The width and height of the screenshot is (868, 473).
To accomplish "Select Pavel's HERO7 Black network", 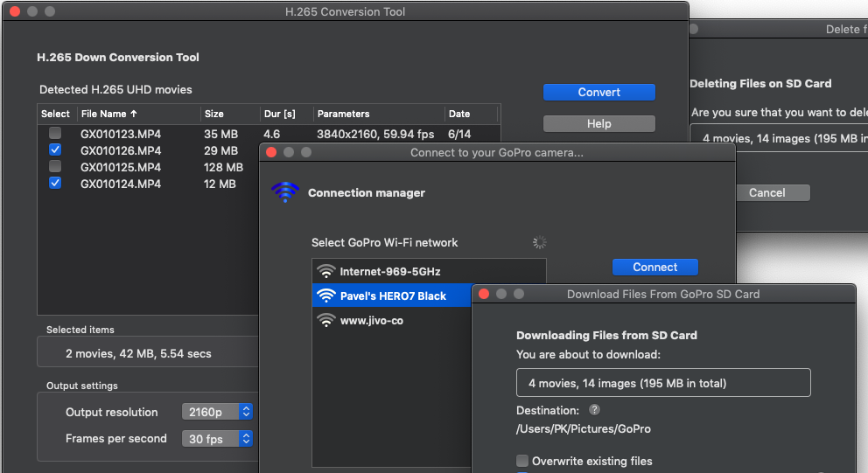I will (x=392, y=296).
